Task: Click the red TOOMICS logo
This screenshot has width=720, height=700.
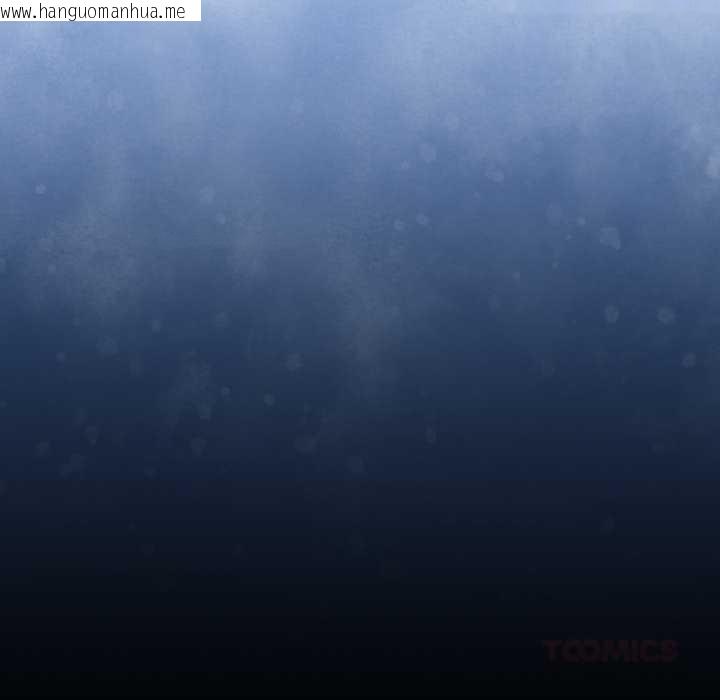Action: (610, 652)
